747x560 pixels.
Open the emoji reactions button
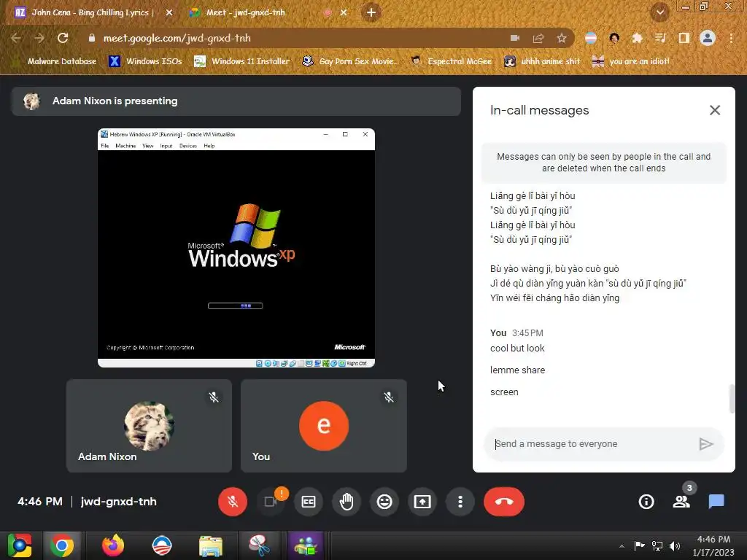click(384, 502)
